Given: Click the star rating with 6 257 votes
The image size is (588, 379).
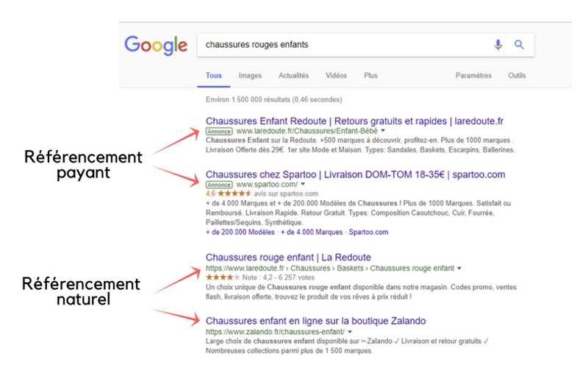Looking at the screenshot, I should coord(223,277).
